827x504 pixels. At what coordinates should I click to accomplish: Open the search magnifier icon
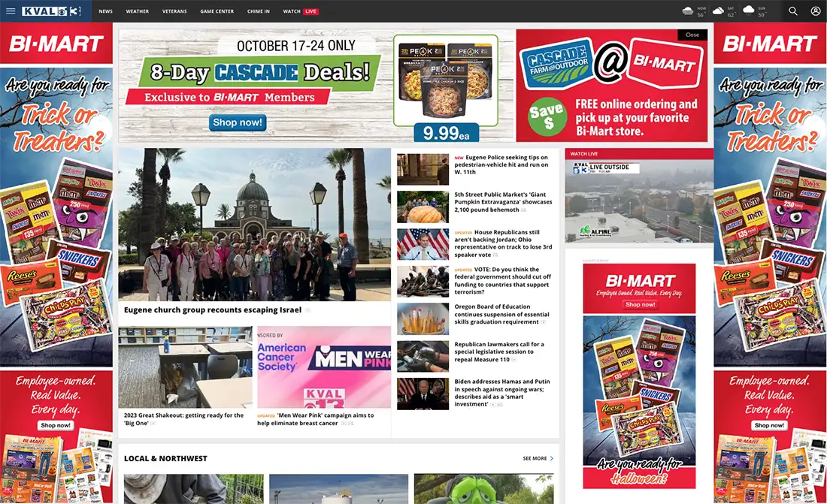792,11
